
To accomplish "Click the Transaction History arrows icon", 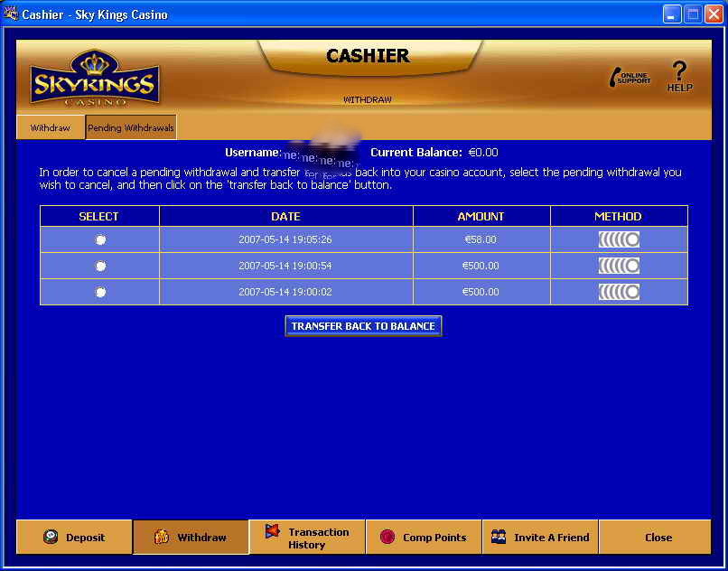I will click(x=273, y=531).
